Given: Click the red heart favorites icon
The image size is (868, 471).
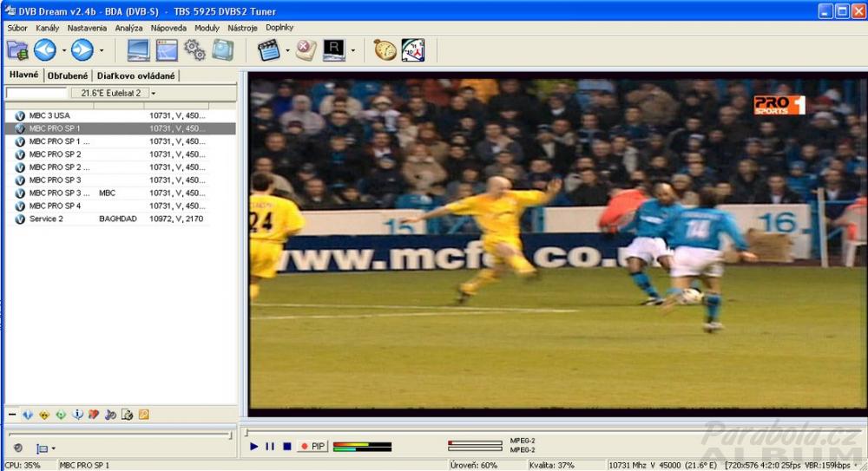Looking at the screenshot, I should (x=94, y=415).
